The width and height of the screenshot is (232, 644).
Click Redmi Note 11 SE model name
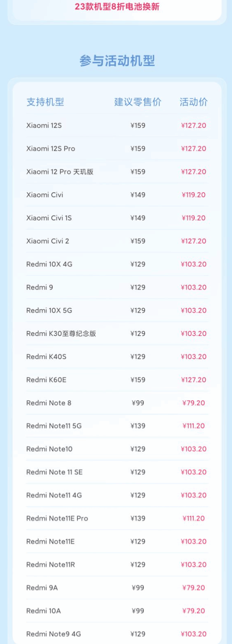click(x=54, y=472)
